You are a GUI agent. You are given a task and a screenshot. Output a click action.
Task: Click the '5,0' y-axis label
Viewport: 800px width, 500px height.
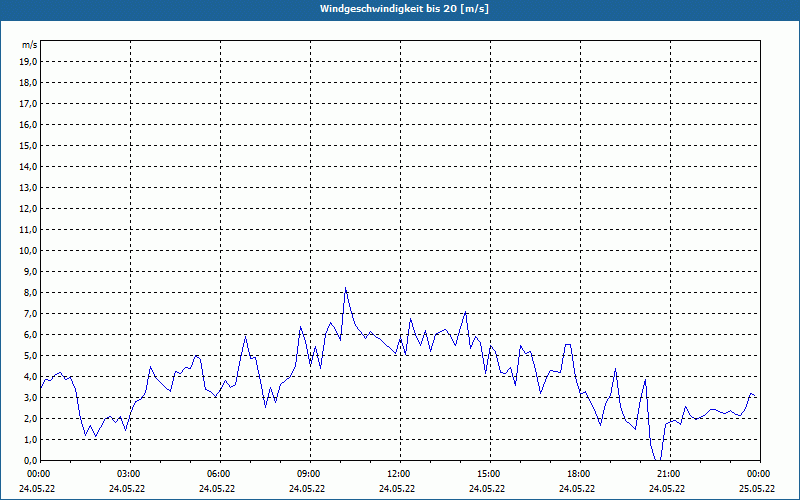point(30,356)
